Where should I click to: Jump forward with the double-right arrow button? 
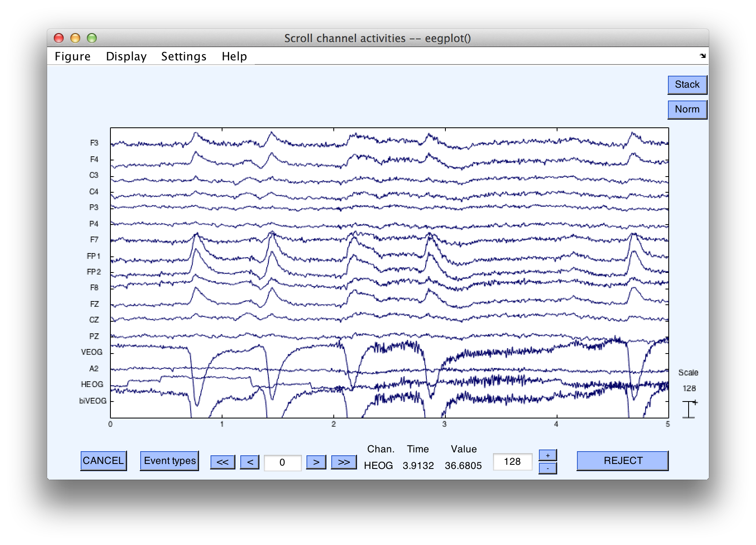[344, 462]
